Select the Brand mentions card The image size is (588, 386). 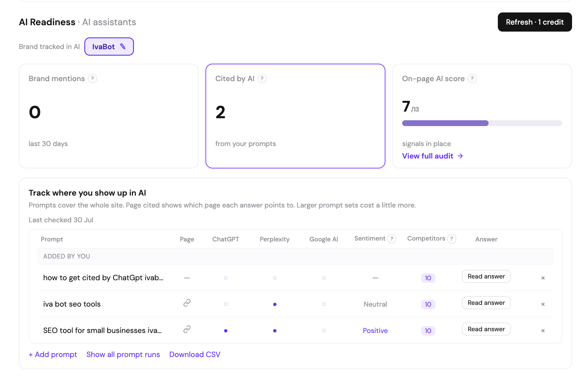tap(109, 116)
